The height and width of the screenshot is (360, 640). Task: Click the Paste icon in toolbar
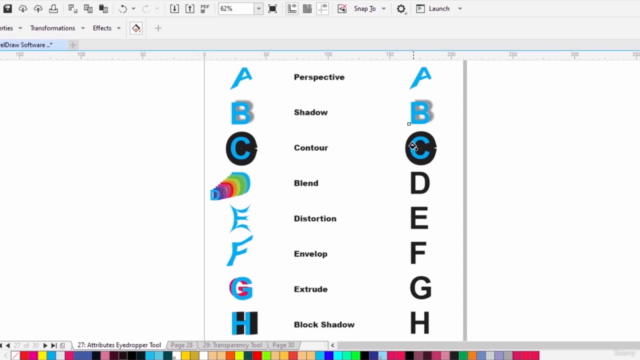tap(103, 9)
